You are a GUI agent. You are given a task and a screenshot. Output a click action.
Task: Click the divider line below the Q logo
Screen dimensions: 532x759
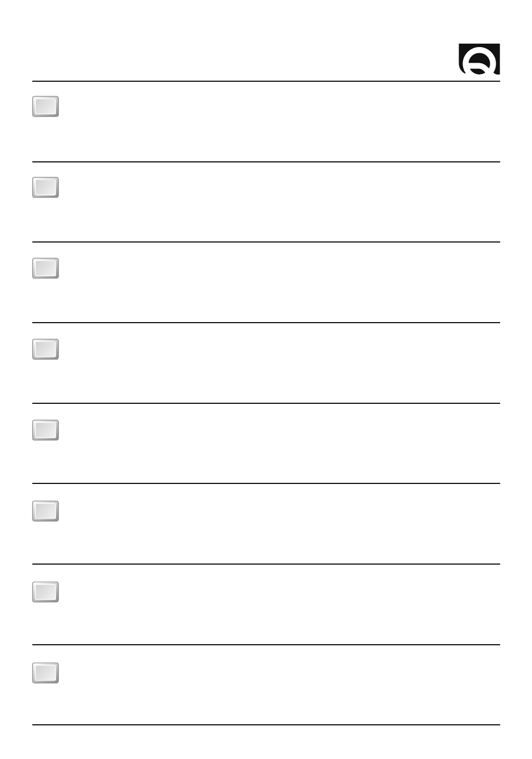pos(266,81)
